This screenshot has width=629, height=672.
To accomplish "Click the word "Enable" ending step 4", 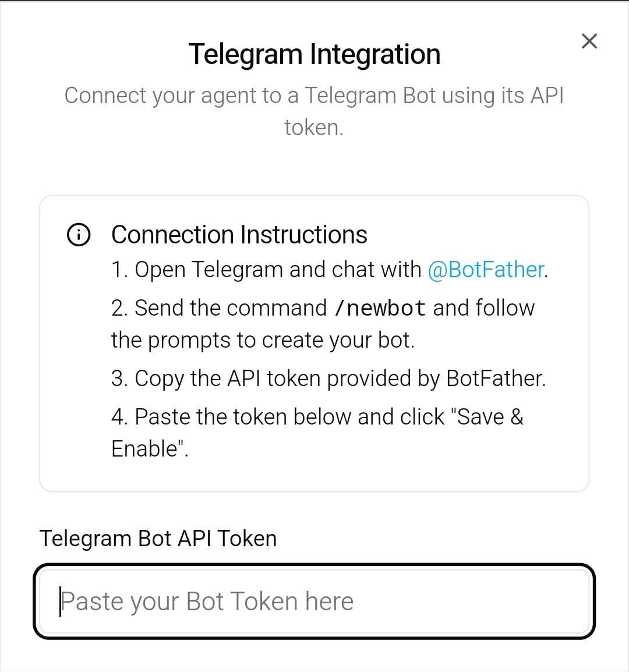I will (144, 449).
